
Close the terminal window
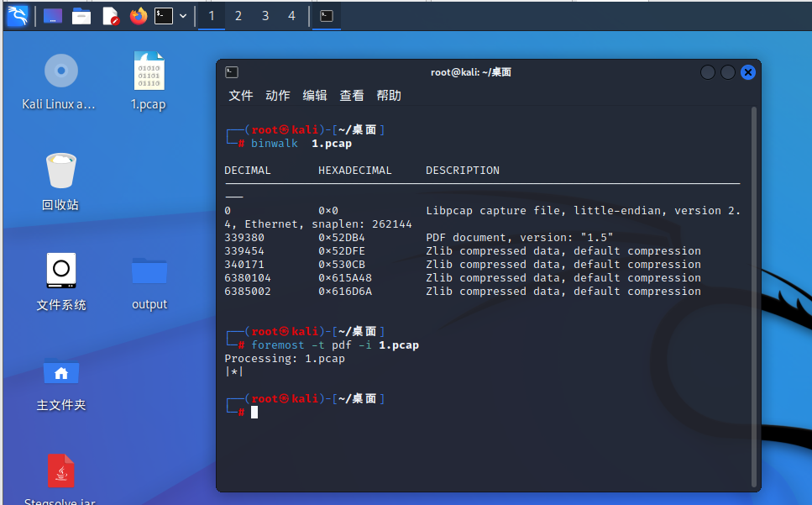coord(748,72)
